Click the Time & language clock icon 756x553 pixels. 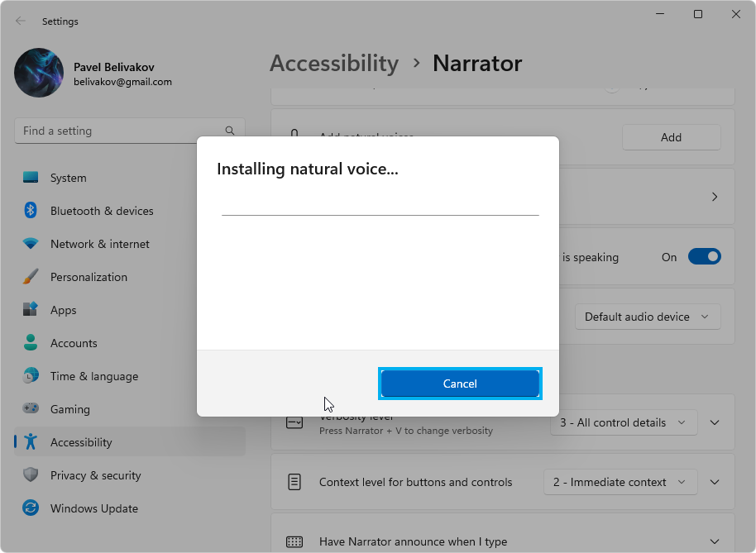click(31, 376)
